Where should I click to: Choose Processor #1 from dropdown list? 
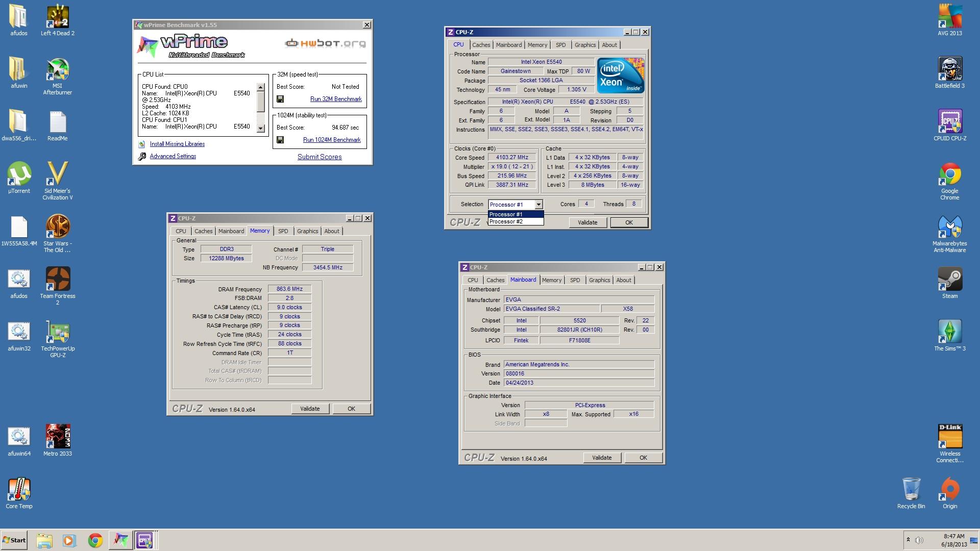[516, 214]
